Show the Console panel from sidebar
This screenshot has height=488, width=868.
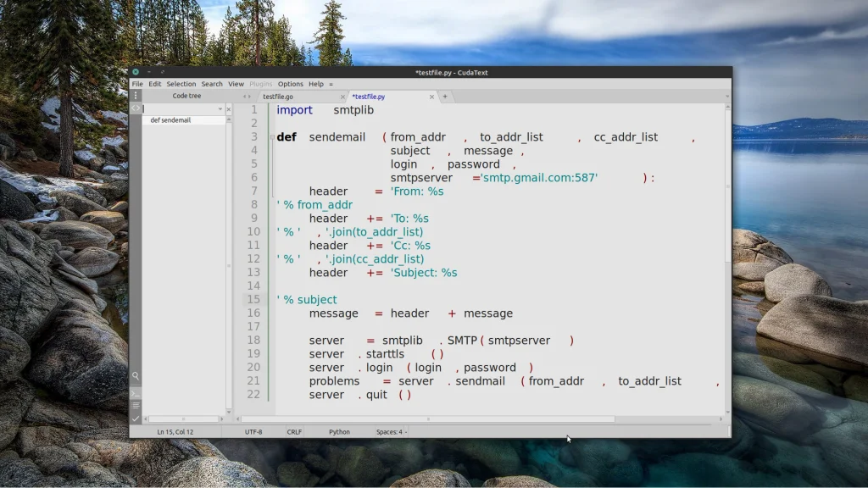136,394
